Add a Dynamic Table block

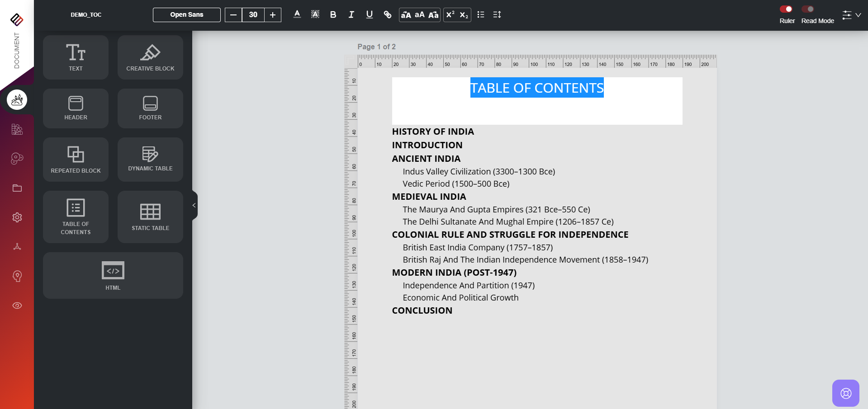pos(150,160)
